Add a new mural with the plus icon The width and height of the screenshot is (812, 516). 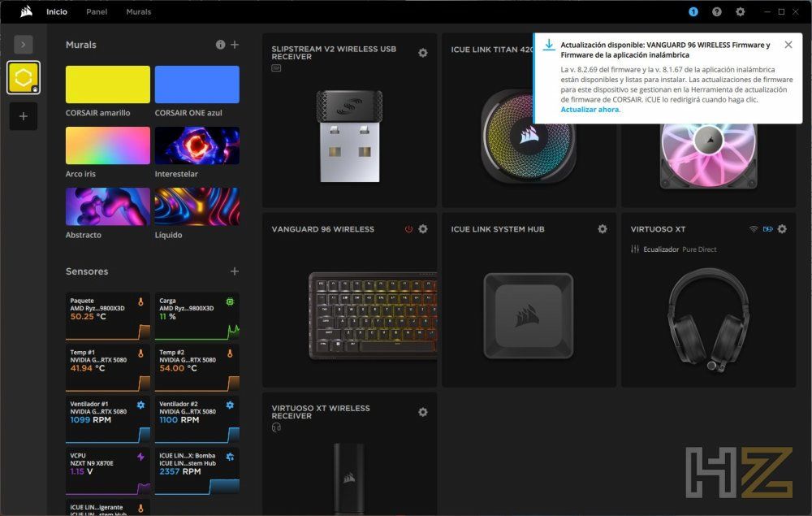click(x=235, y=45)
